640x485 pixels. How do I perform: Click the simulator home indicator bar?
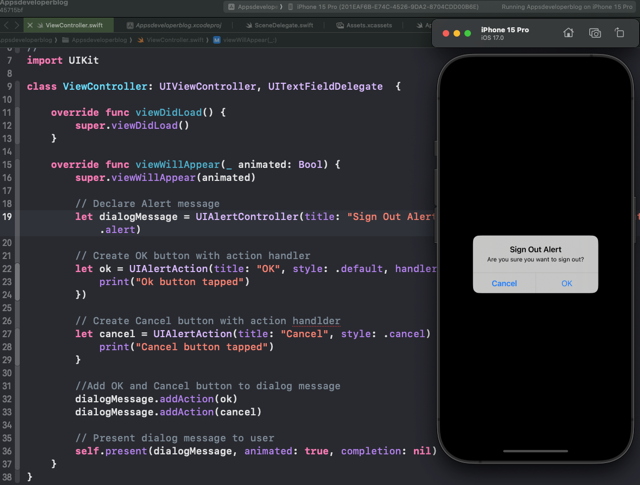point(535,451)
